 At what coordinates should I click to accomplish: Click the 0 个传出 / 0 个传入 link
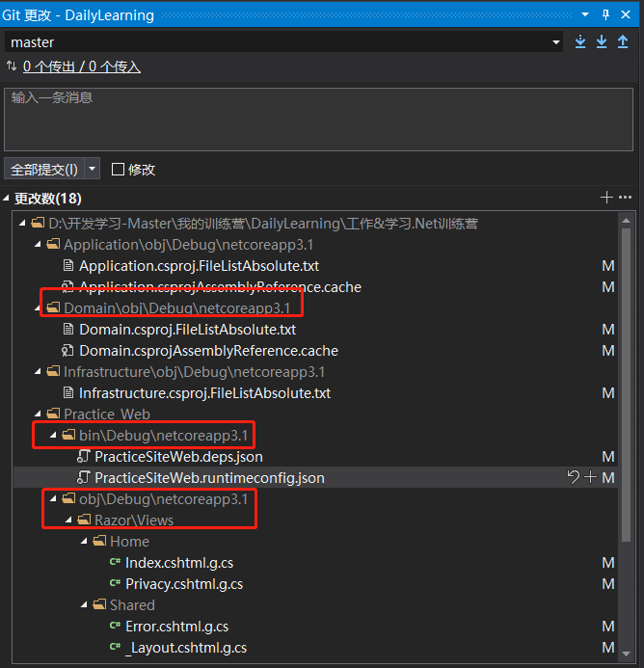tap(82, 67)
